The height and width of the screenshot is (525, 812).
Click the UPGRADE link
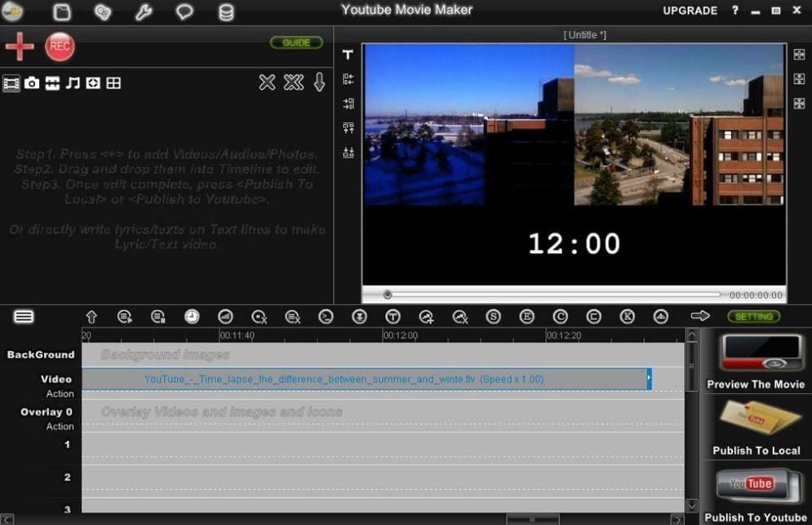click(x=690, y=11)
